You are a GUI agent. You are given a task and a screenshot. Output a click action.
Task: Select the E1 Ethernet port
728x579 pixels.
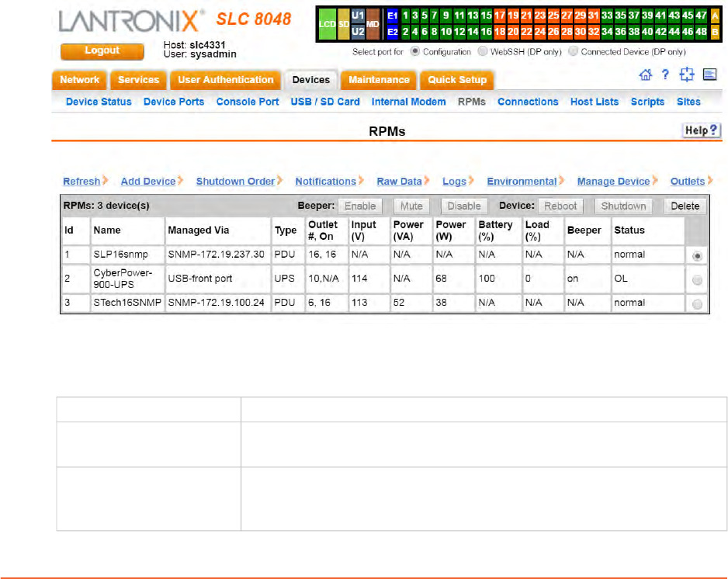coord(392,16)
